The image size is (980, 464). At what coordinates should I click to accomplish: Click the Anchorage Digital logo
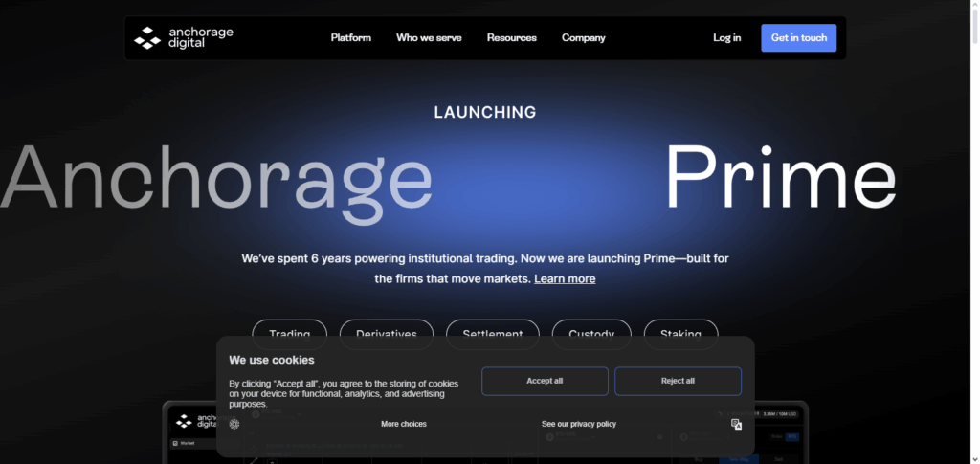point(184,38)
